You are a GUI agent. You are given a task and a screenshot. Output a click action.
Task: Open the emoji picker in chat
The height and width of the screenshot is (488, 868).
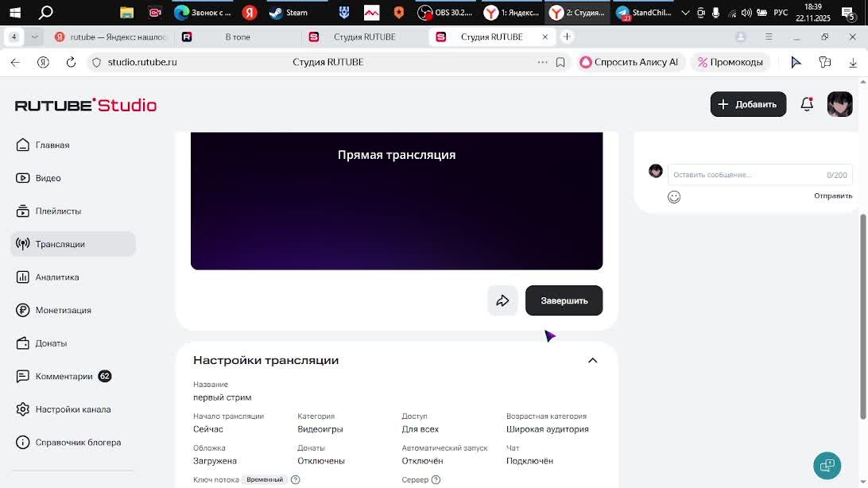(x=674, y=197)
